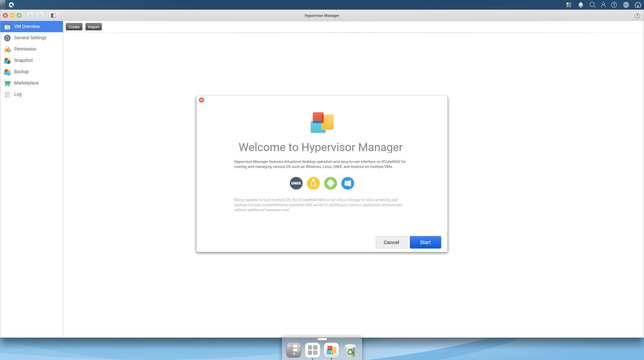Open user account icon in top bar
The image size is (644, 360).
pyautogui.click(x=603, y=5)
